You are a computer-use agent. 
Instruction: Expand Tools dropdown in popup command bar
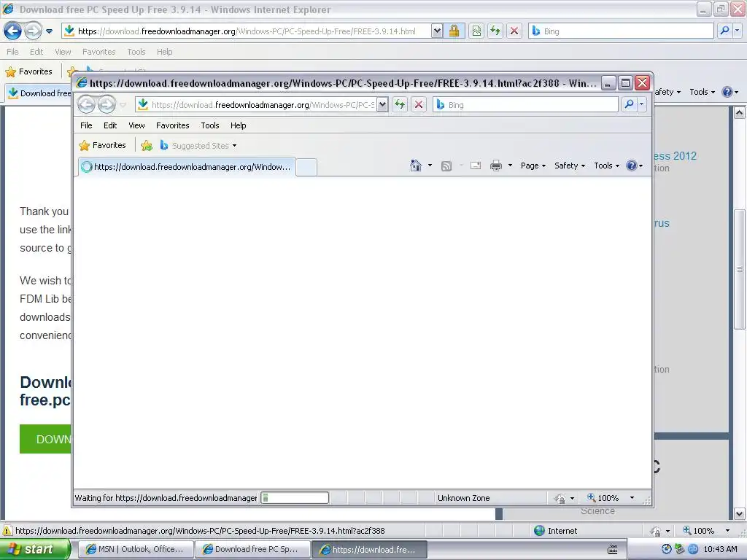tap(606, 166)
